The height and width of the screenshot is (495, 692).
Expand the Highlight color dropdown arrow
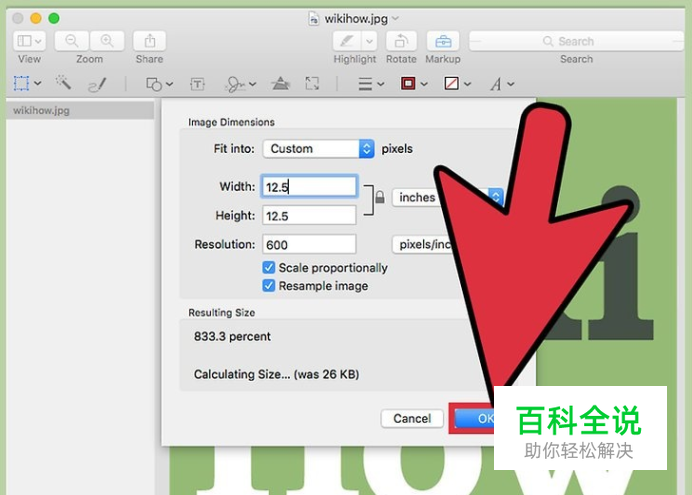pyautogui.click(x=369, y=41)
